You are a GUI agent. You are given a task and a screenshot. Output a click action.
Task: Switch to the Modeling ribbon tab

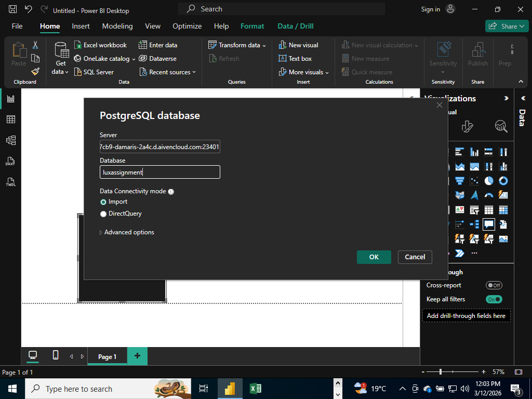point(117,26)
